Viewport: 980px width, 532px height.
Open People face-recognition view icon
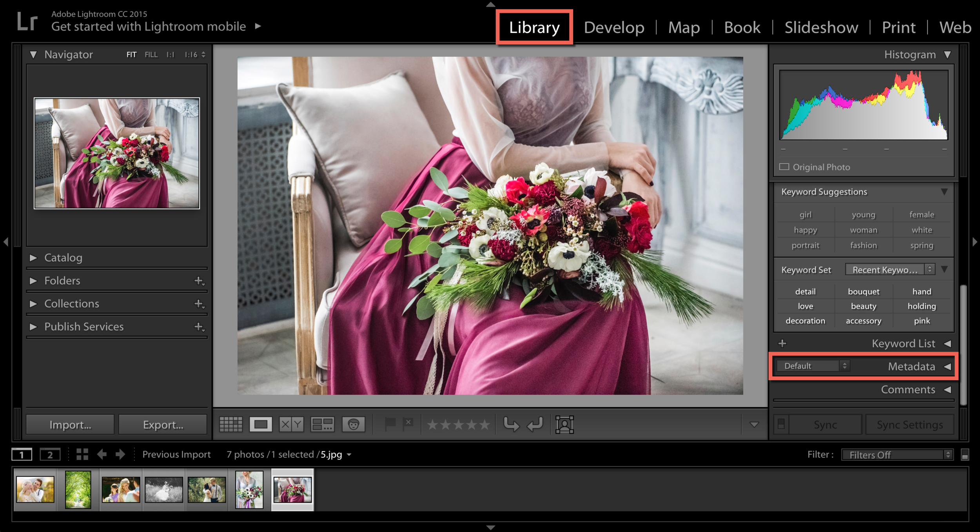click(353, 424)
